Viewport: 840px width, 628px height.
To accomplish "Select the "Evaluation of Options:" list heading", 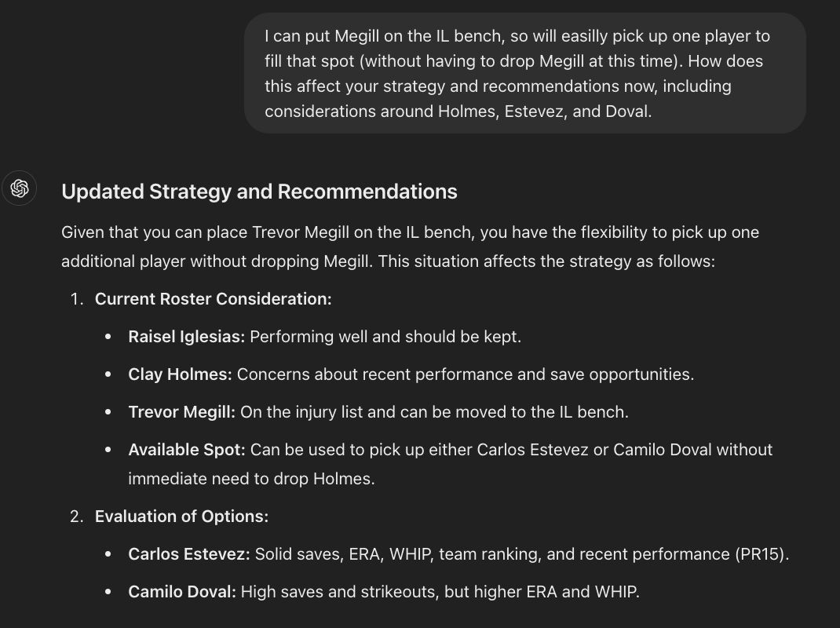I will 181,517.
